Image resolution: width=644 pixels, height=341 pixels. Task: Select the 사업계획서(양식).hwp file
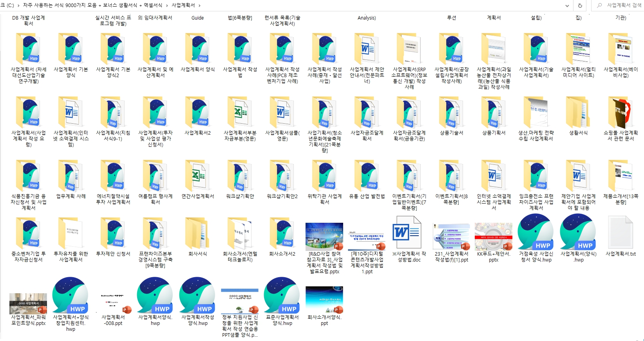coord(578,233)
